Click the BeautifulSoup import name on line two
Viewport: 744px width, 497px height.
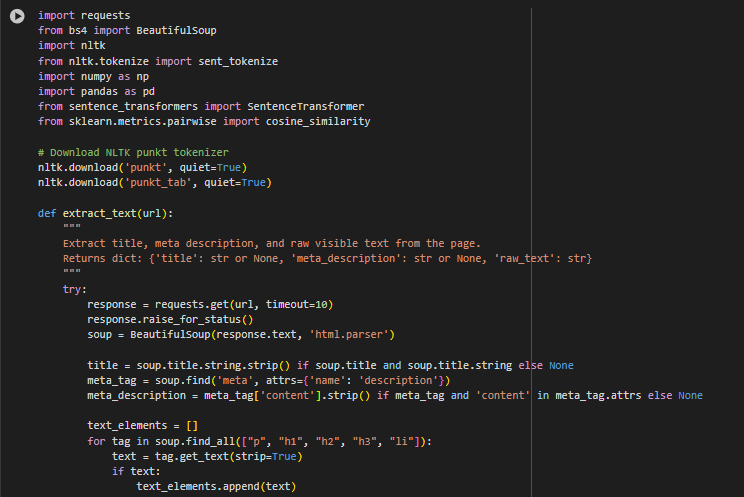point(176,30)
